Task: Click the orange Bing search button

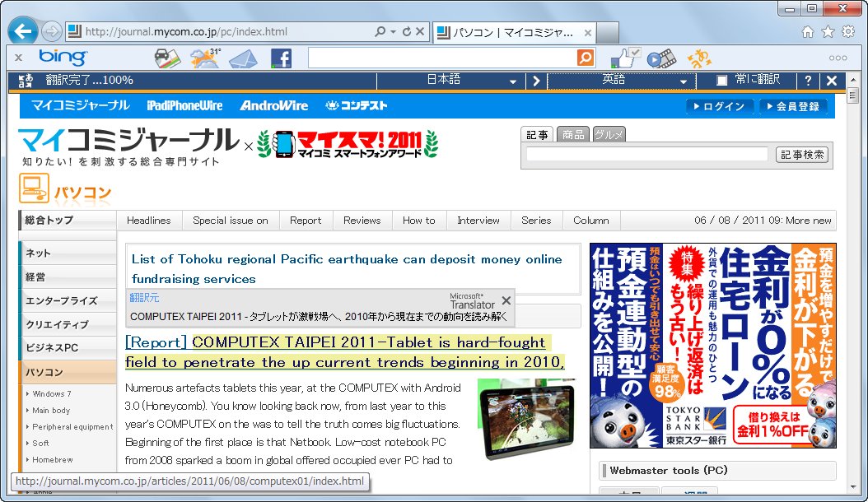Action: coord(586,58)
